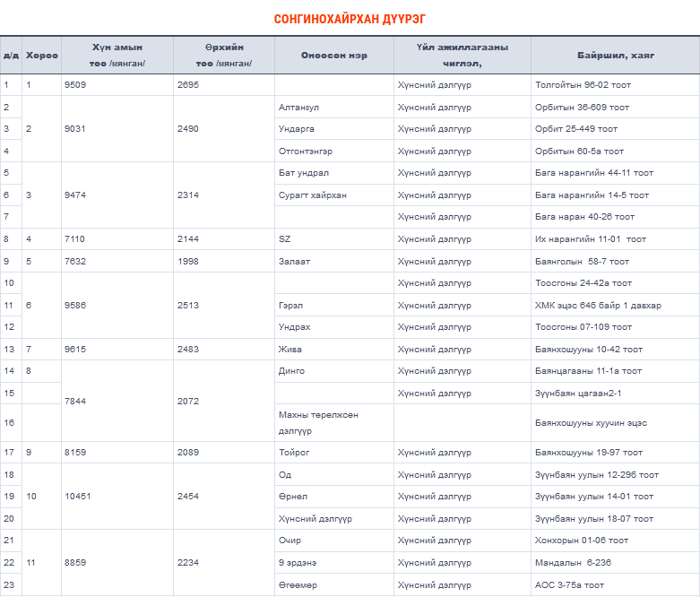Click the Байршил, хаяг column header
Image resolution: width=700 pixels, height=597 pixels.
(615, 56)
